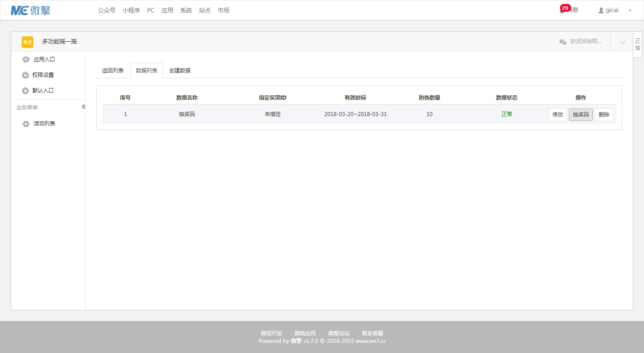The image size is (644, 353).
Task: Click the 权限设置 gear icon
Action: (x=25, y=75)
